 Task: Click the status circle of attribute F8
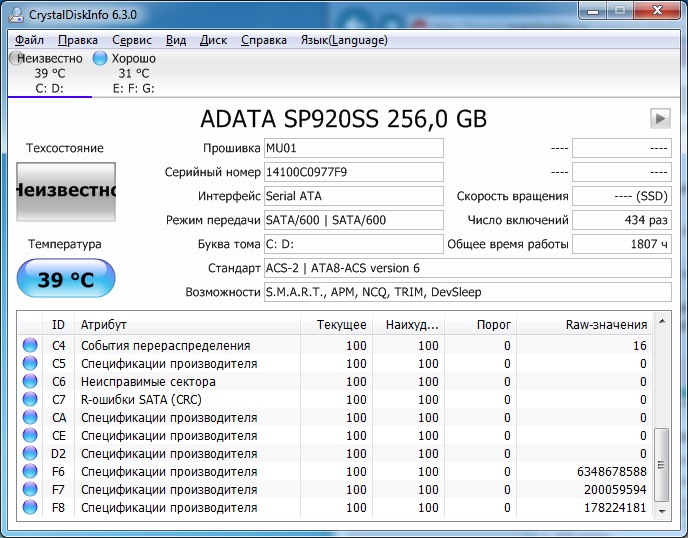30,507
